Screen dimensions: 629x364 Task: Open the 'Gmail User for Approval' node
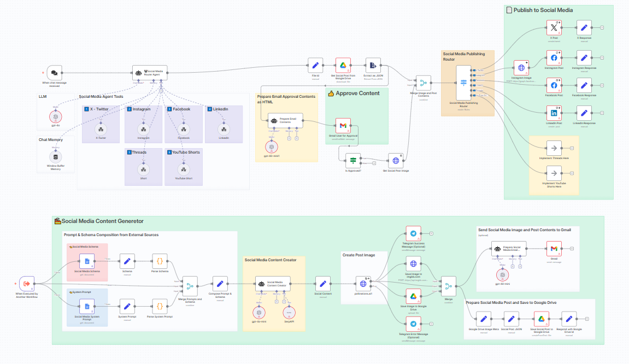343,125
